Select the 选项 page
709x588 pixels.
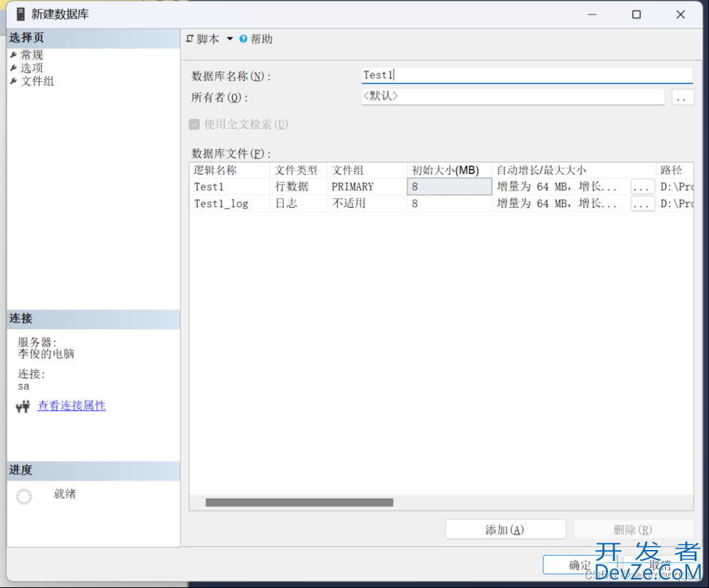coord(31,68)
